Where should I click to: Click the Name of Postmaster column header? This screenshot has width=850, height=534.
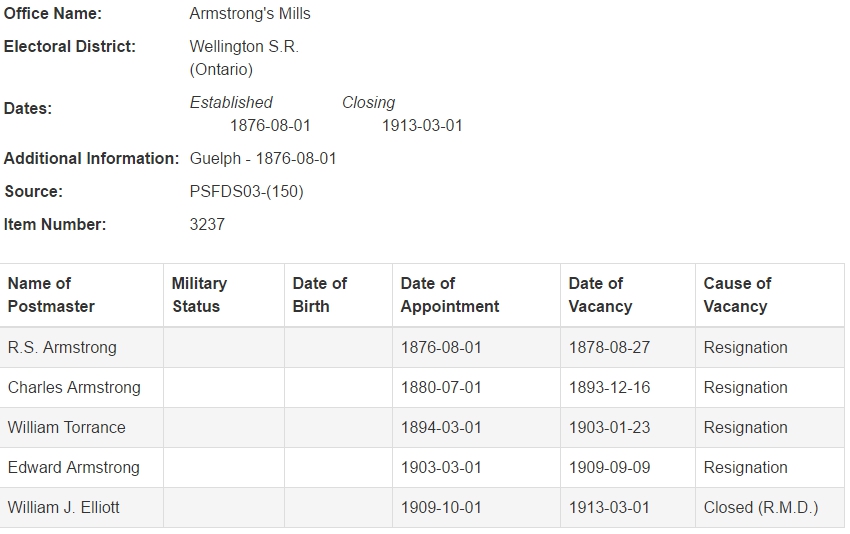coord(51,295)
